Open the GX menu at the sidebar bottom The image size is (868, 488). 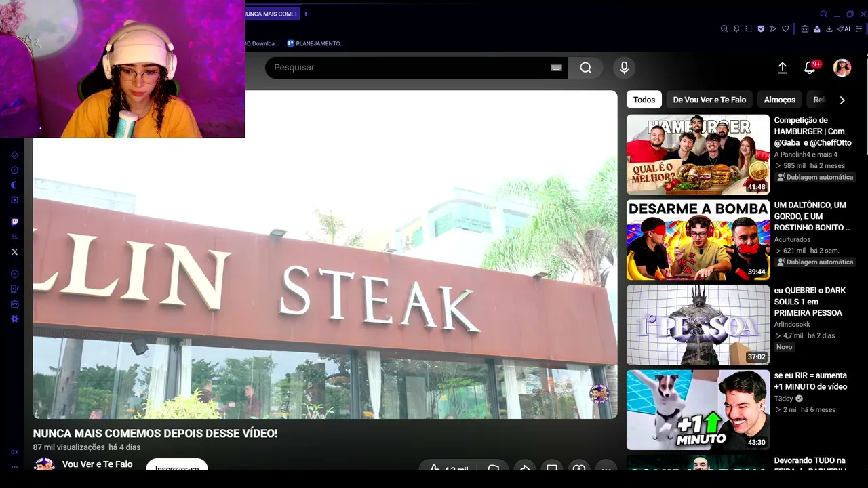point(14,452)
